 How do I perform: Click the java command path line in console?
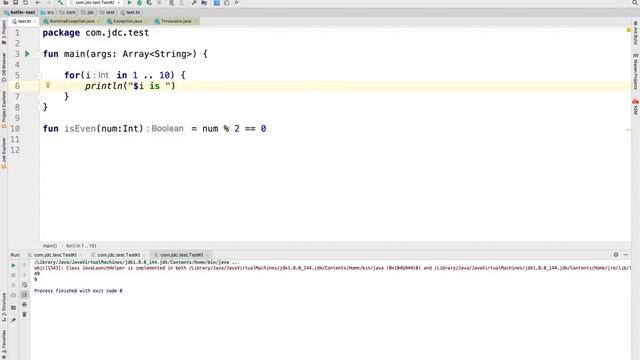point(137,262)
